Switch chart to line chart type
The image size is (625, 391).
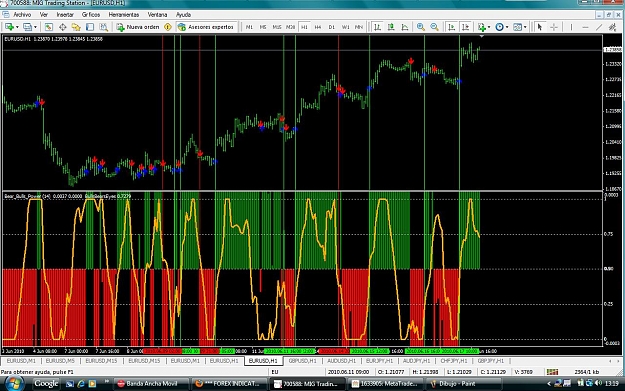[405, 27]
